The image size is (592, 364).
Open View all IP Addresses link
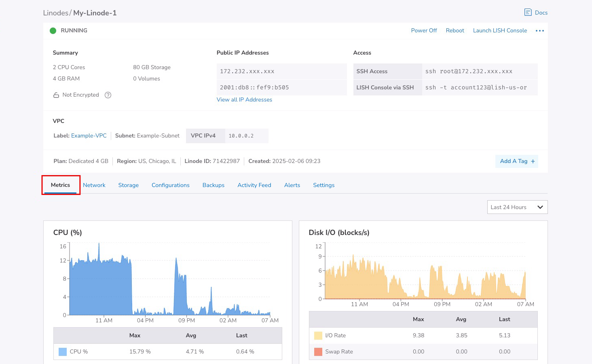pos(244,100)
